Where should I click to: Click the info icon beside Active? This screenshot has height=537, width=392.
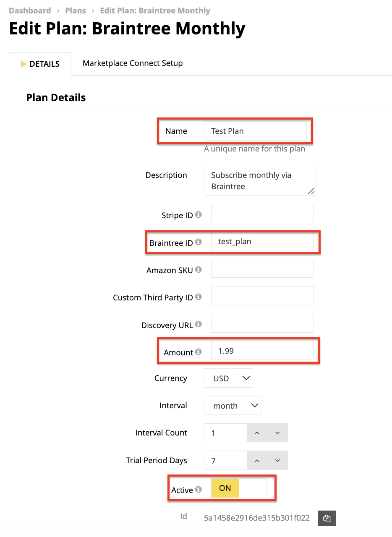pyautogui.click(x=199, y=489)
